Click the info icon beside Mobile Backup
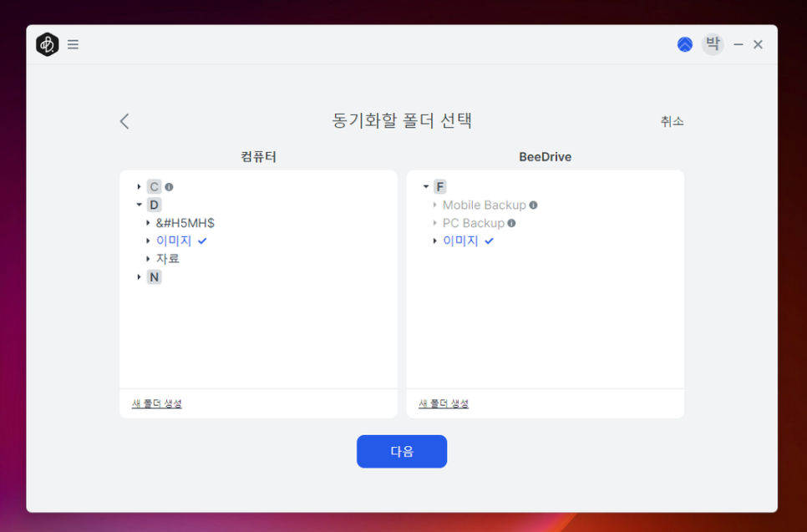 tap(534, 205)
